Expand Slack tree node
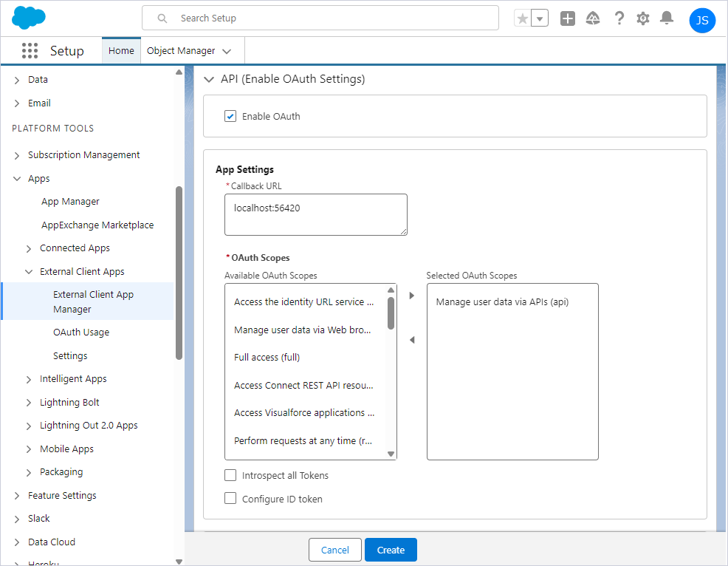This screenshot has height=566, width=728. 17,519
